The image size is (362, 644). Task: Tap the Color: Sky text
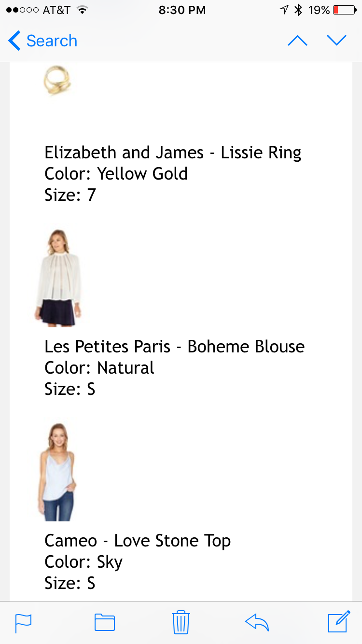(84, 562)
